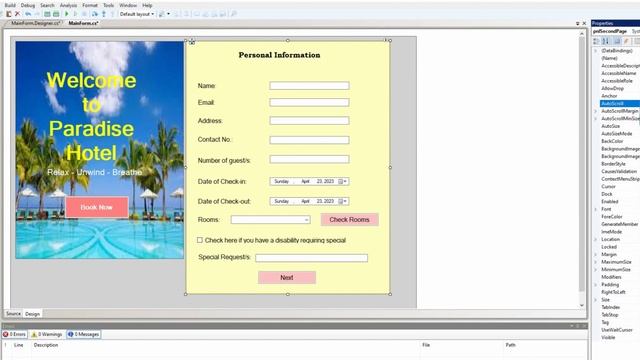Switch to MainForm.cs tab
Image resolution: width=640 pixels, height=360 pixels.
click(x=83, y=23)
